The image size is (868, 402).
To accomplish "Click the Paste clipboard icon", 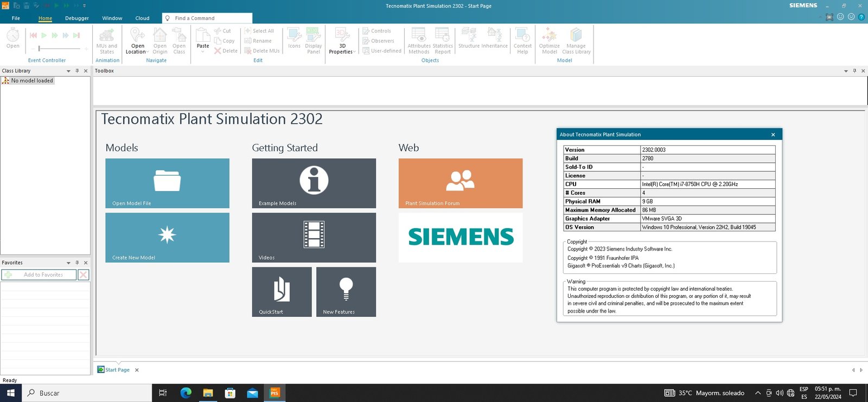I will [203, 35].
